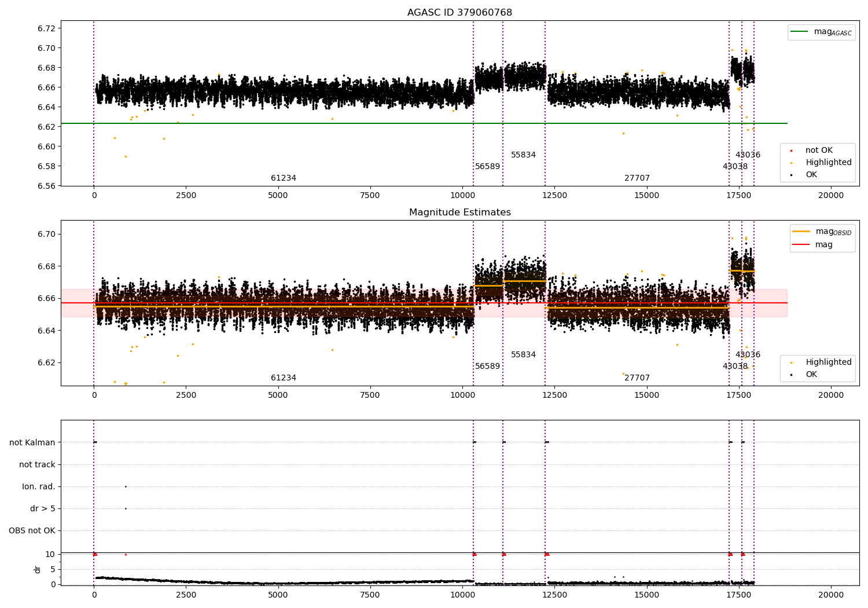The height and width of the screenshot is (608, 868).
Task: Click the 'Ion. rad.' axis label
Action: [39, 487]
